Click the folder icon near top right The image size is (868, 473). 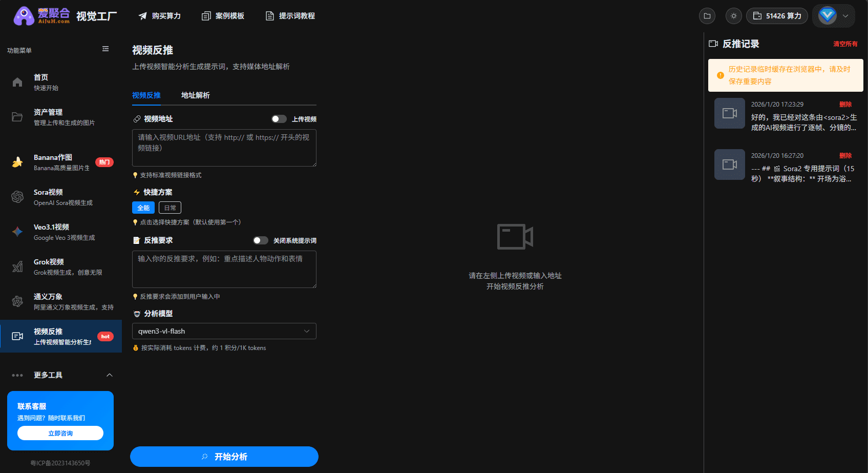coord(707,15)
